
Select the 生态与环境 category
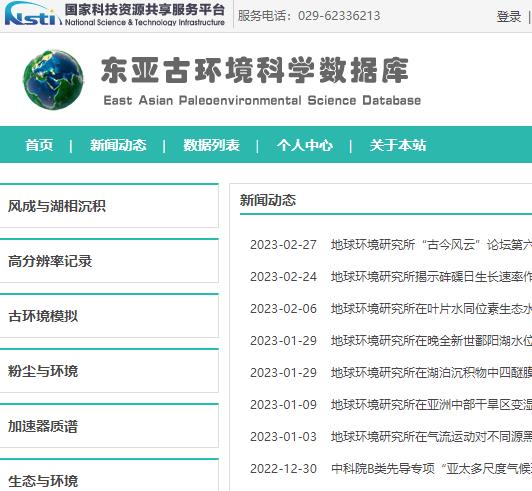coord(109,475)
